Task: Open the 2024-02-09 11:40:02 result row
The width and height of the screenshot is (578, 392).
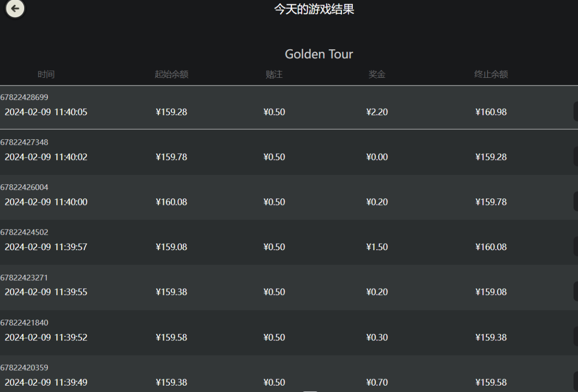Action: click(289, 152)
